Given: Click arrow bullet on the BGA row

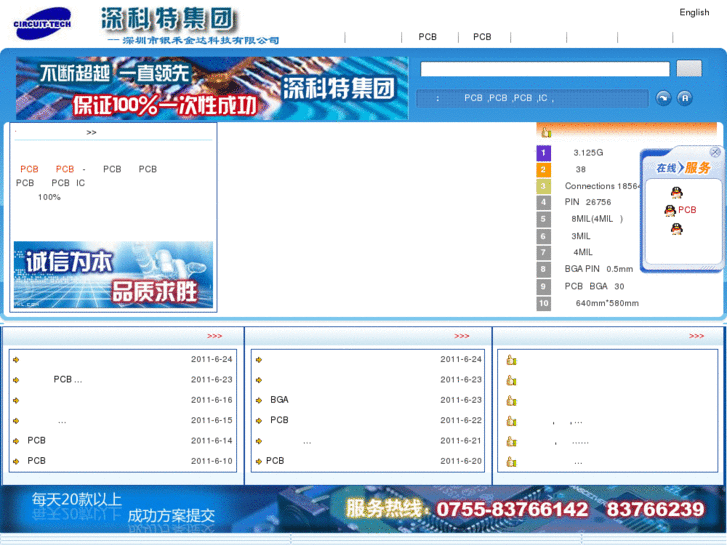Looking at the screenshot, I should tap(259, 400).
